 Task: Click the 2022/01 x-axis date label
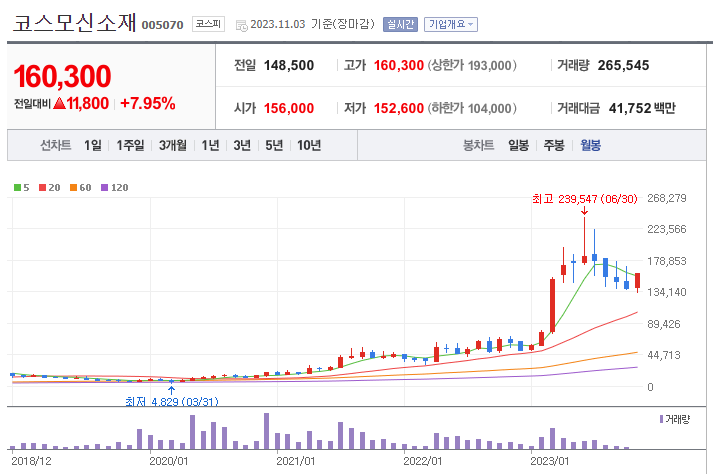click(x=422, y=461)
